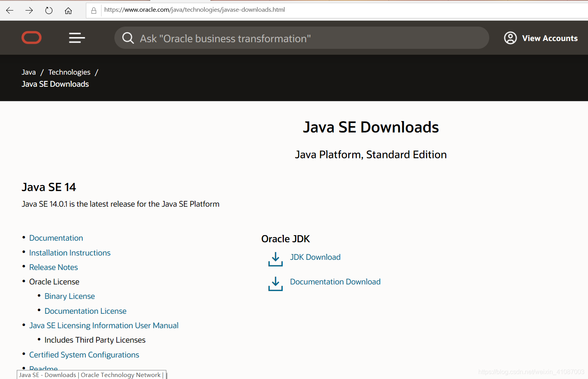The image size is (588, 379).
Task: Click the Oracle JDK heading
Action: 285,239
